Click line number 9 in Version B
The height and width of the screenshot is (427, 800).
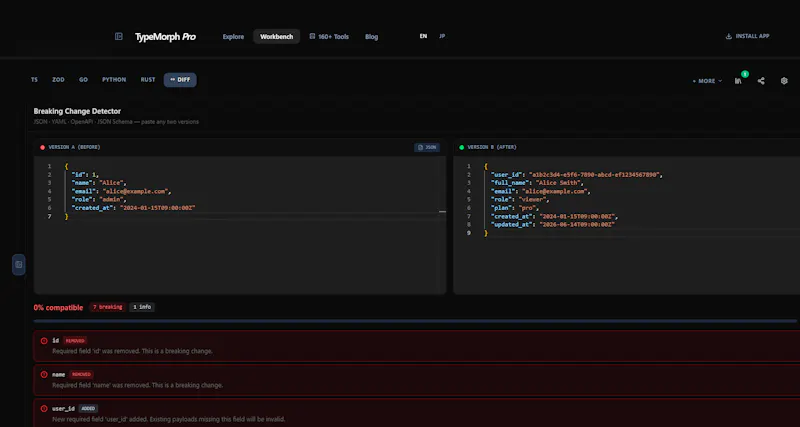point(469,233)
